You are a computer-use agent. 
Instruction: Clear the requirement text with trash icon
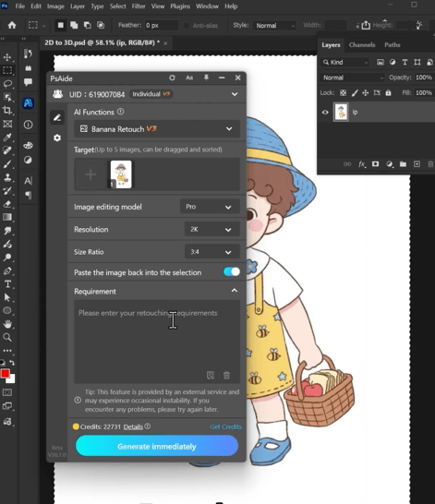(x=226, y=375)
